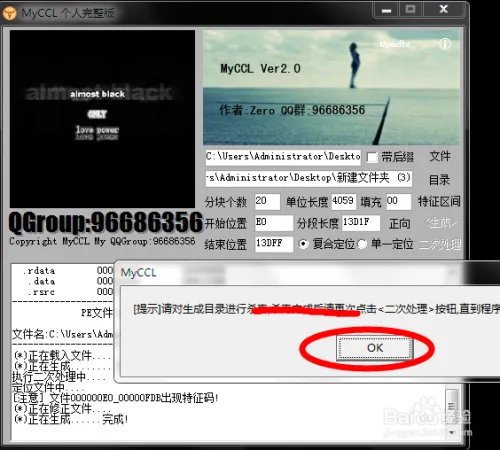
Task: Click the 生成 button
Action: 441,223
